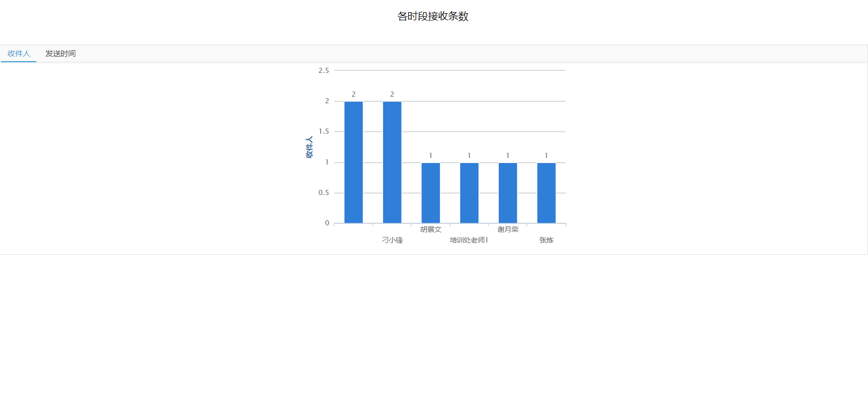Open the 发送时间 tab
Viewport: 868px width, 401px height.
click(x=61, y=54)
